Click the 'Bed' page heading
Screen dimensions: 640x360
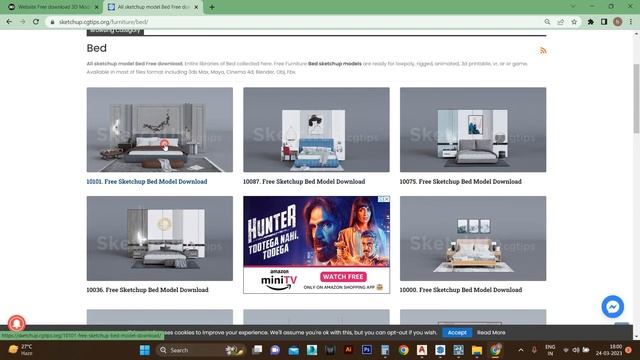97,48
